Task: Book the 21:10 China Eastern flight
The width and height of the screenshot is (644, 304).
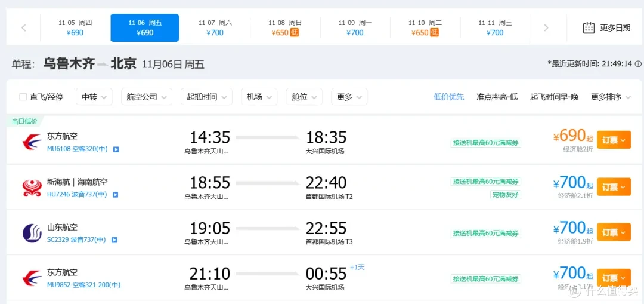Action: [614, 278]
